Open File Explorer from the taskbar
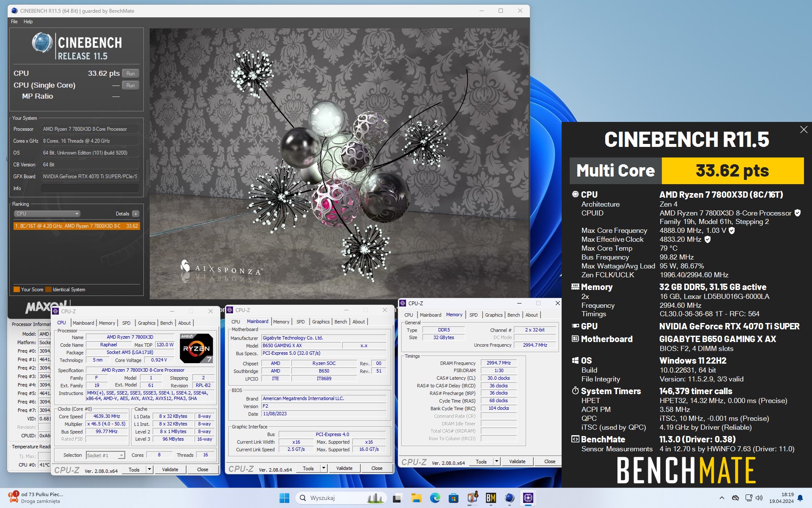Image resolution: width=812 pixels, height=508 pixels. tap(417, 498)
